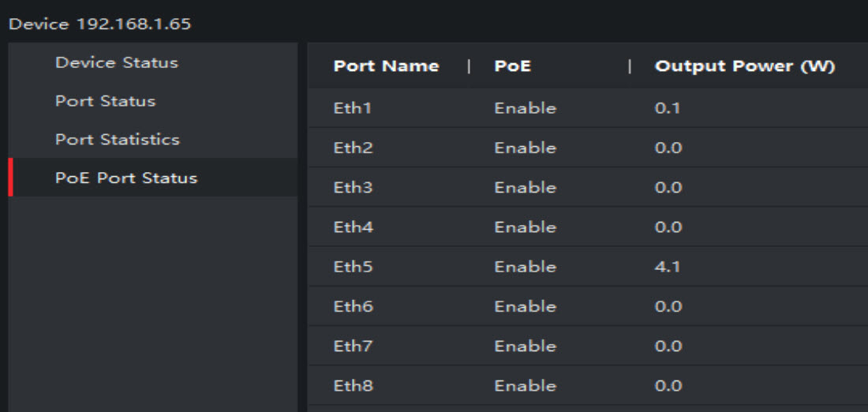This screenshot has width=868, height=412.
Task: Click the Enable status for Eth7
Action: point(525,346)
